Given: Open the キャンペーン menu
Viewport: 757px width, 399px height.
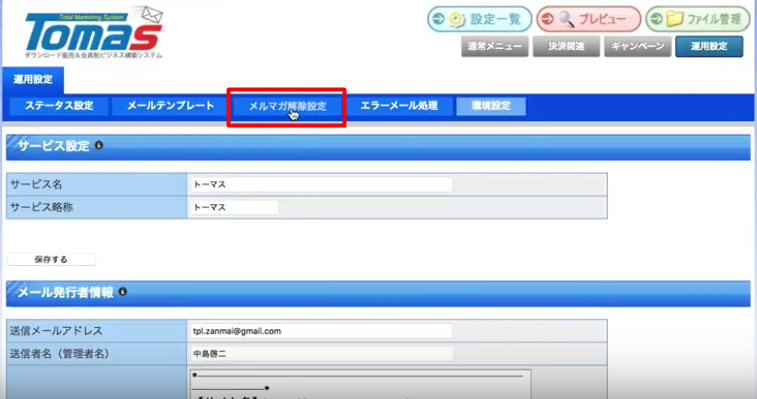Looking at the screenshot, I should pyautogui.click(x=638, y=46).
